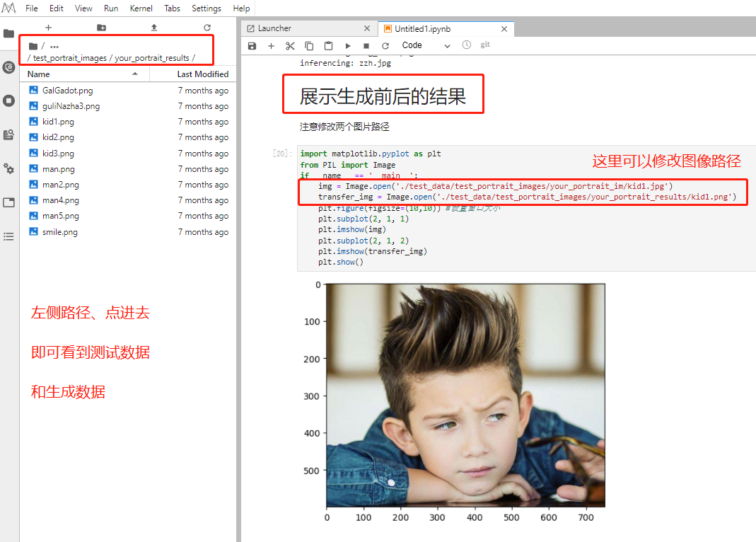Image resolution: width=756 pixels, height=542 pixels.
Task: Cut the selected cell with the scissors icon
Action: click(x=290, y=46)
